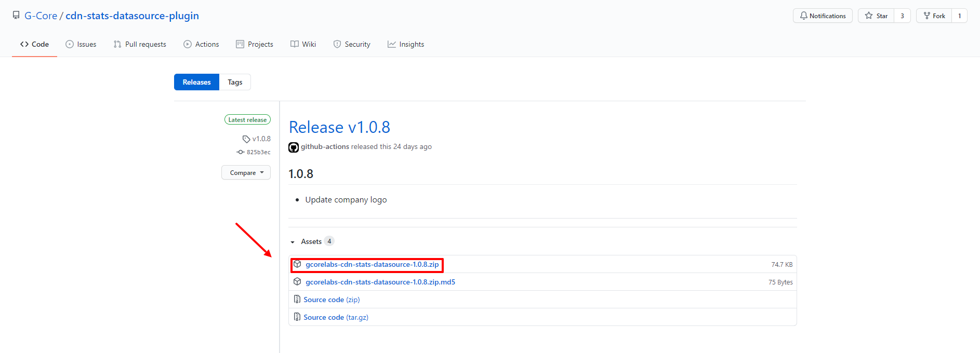Viewport: 980px width, 353px height.
Task: Fork the repository
Action: (x=934, y=16)
